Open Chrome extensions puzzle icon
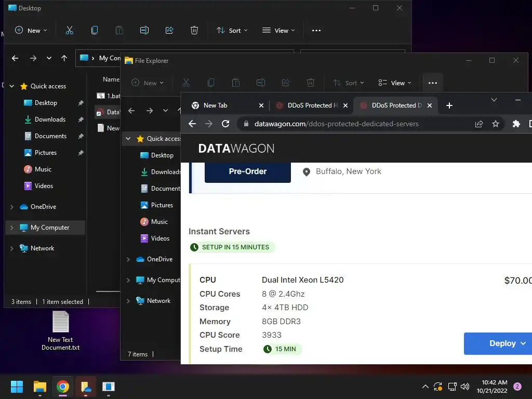This screenshot has width=532, height=399. pos(516,124)
